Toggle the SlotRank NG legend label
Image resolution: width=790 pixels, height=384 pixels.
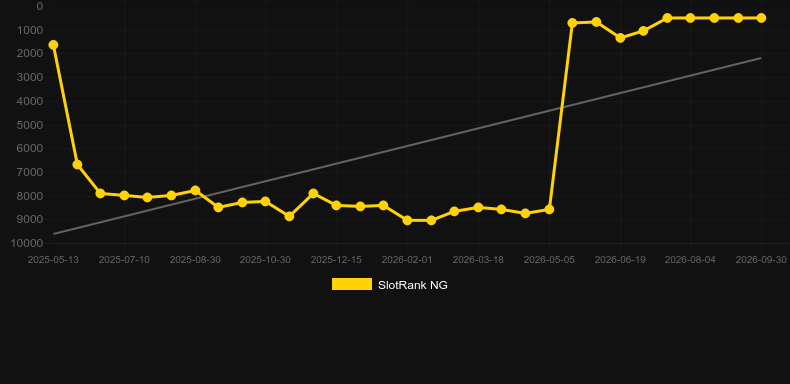point(413,285)
